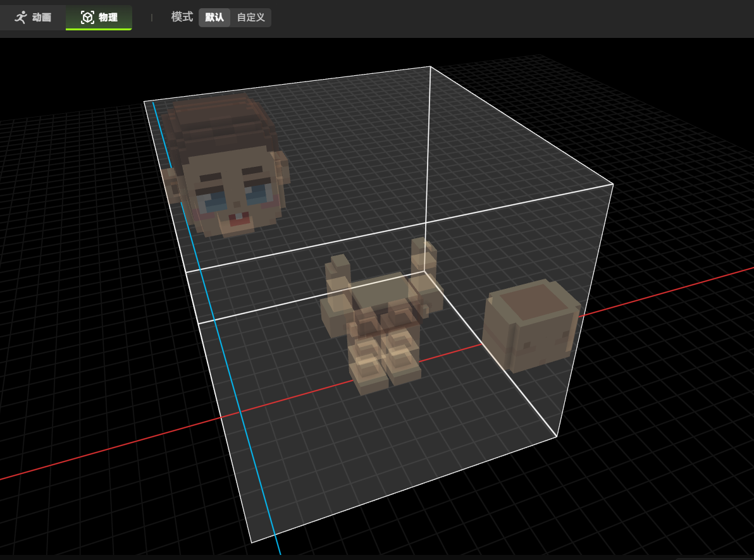This screenshot has width=754, height=560.
Task: Click the bounding box top back corner
Action: click(430, 66)
